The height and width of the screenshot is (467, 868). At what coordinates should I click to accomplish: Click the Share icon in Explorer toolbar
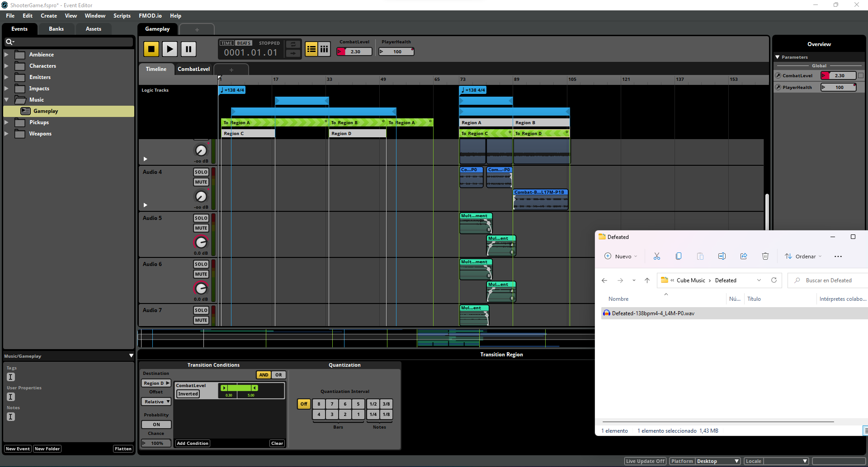point(744,256)
